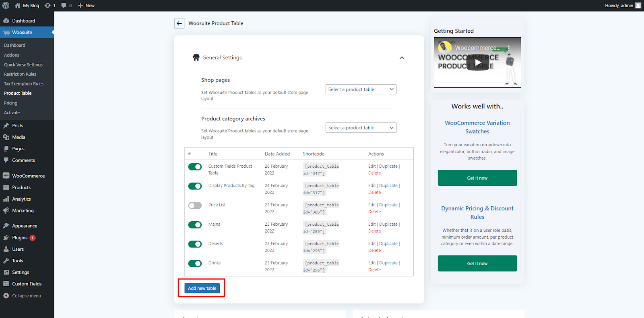The height and width of the screenshot is (318, 644).
Task: Disable the Mains table toggle
Action: tap(195, 225)
